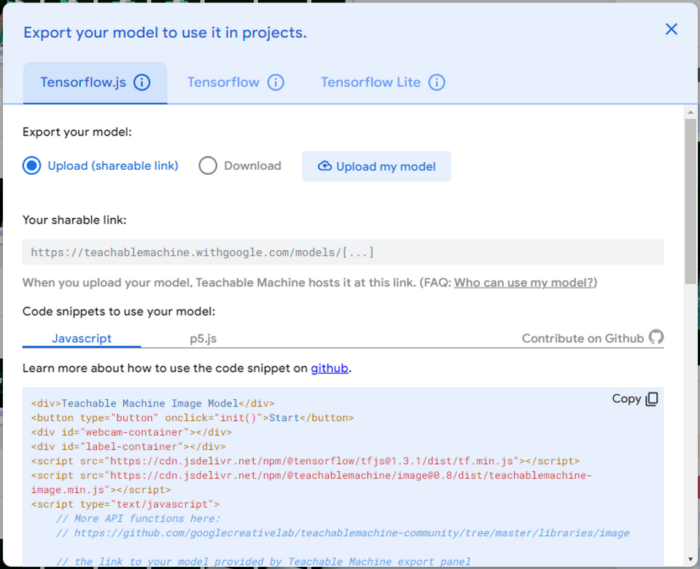The width and height of the screenshot is (700, 569).
Task: Click the info icon beside Tensorflow Lite
Action: click(437, 83)
